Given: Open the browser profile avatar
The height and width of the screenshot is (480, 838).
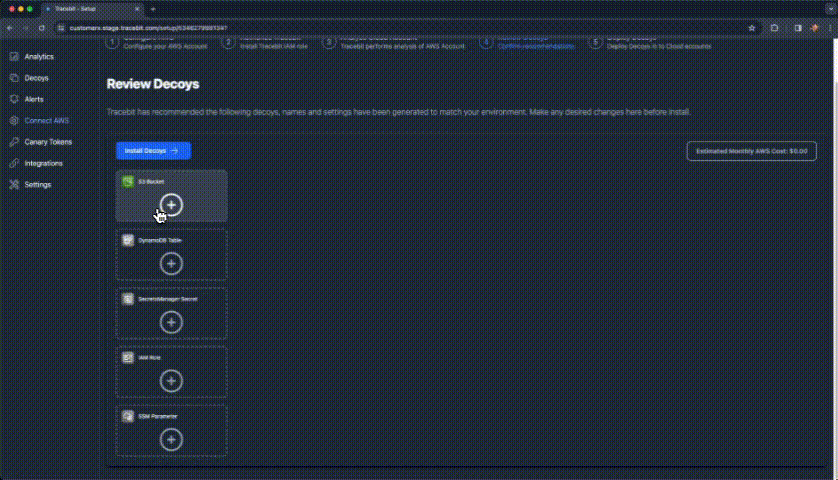Looking at the screenshot, I should coord(815,28).
